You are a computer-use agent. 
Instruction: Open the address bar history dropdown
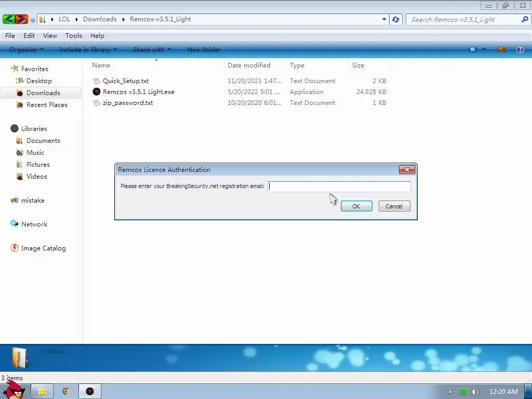coord(384,19)
